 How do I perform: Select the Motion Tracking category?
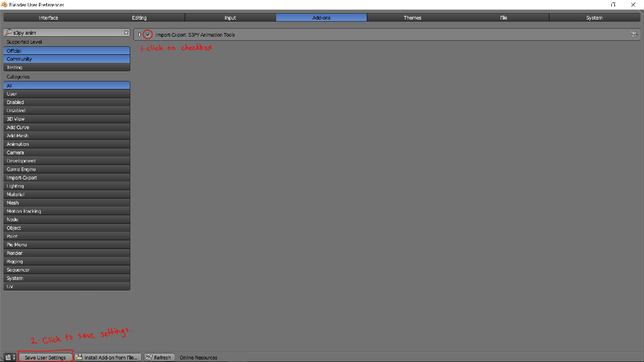tap(67, 211)
